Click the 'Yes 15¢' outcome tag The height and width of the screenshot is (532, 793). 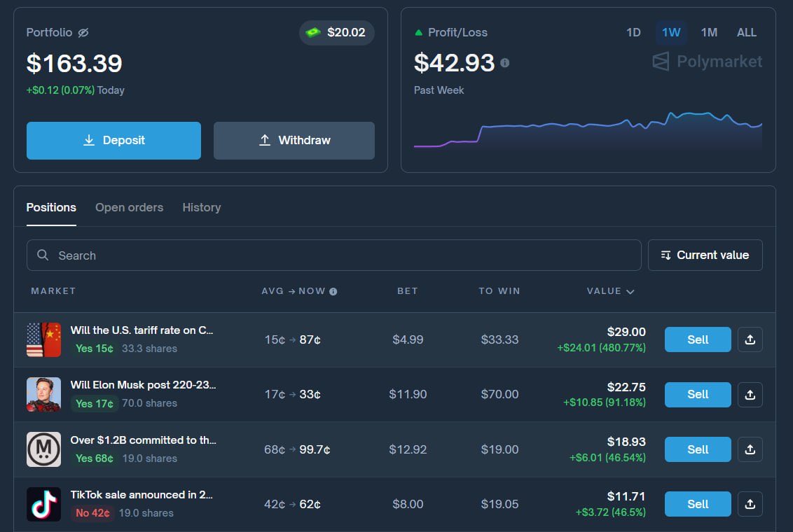[x=95, y=349]
